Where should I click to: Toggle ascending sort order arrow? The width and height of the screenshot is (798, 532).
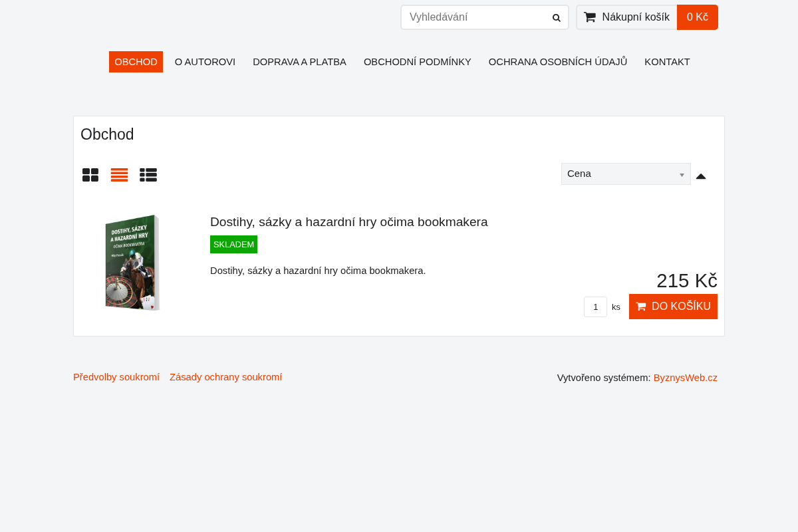tap(701, 176)
